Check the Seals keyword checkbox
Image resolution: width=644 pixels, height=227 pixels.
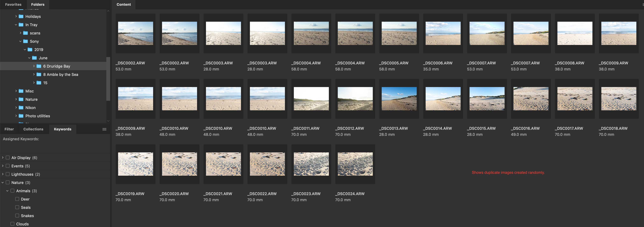[x=17, y=207]
